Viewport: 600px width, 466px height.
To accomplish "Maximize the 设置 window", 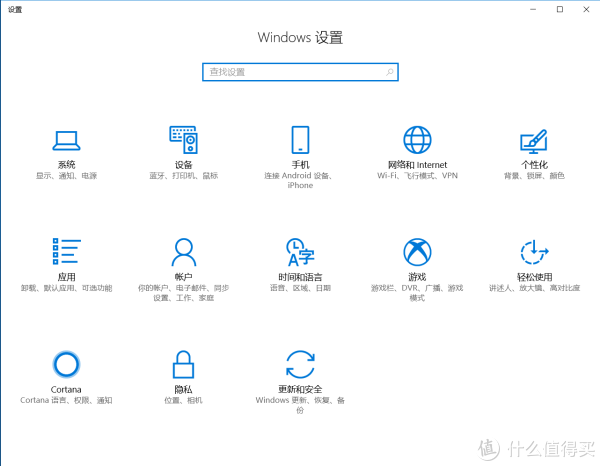I will [560, 10].
